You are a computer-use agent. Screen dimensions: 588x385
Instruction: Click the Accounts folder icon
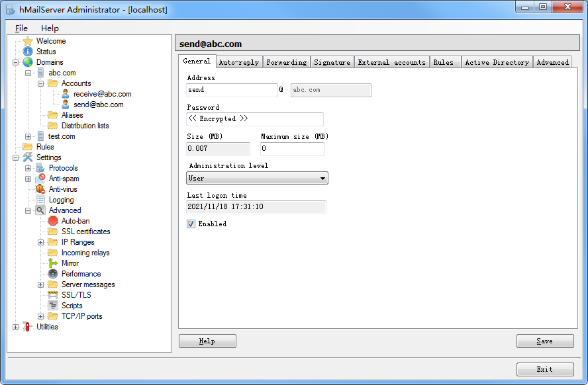(x=53, y=83)
